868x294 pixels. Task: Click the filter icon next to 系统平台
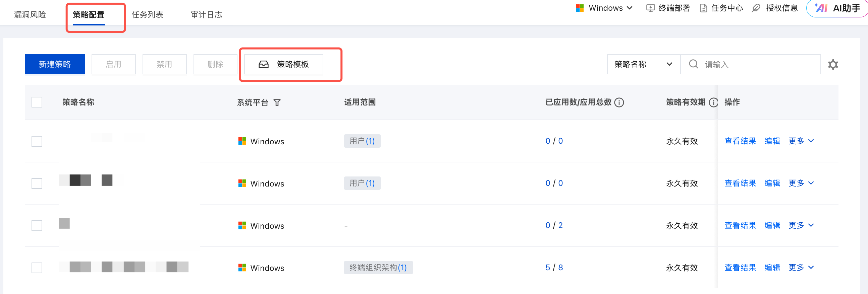(277, 102)
